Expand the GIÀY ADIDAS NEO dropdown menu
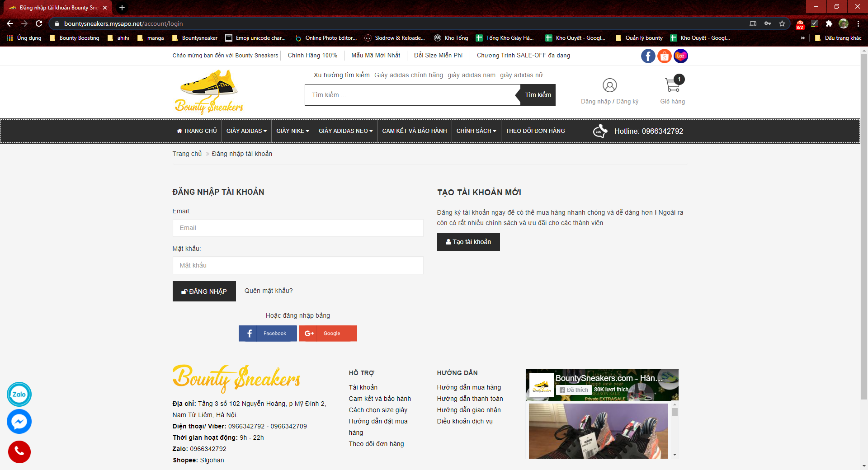 [346, 131]
